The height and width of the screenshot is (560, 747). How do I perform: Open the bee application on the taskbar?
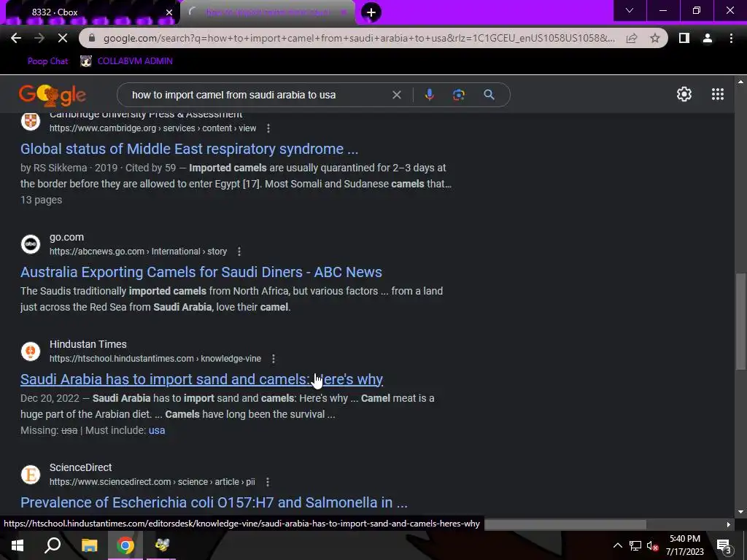pyautogui.click(x=161, y=545)
